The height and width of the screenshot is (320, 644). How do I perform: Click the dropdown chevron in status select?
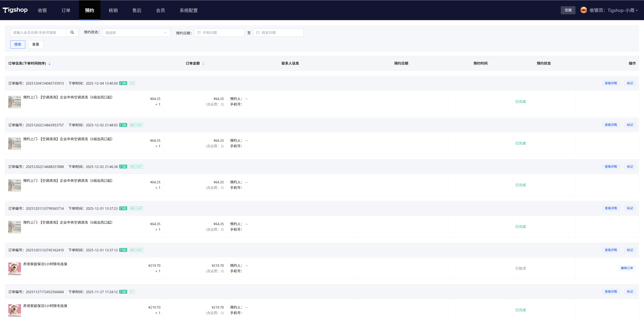pyautogui.click(x=165, y=33)
